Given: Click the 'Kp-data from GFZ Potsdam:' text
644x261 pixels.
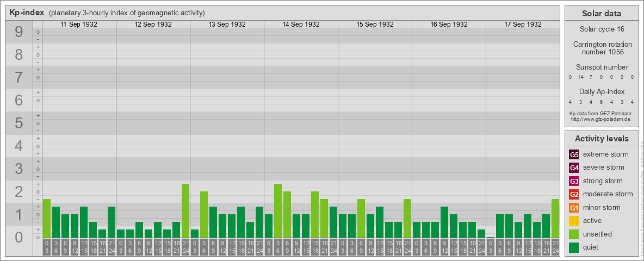Looking at the screenshot, I should 600,113.
